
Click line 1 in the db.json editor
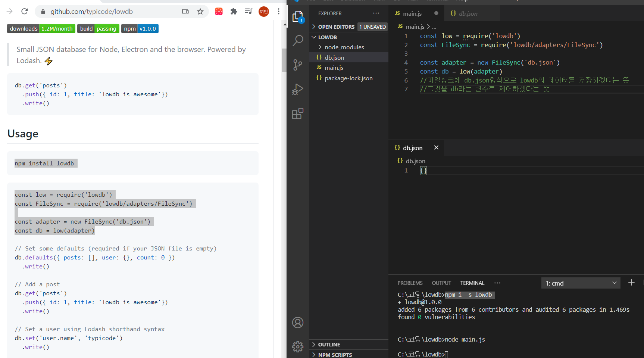click(423, 171)
